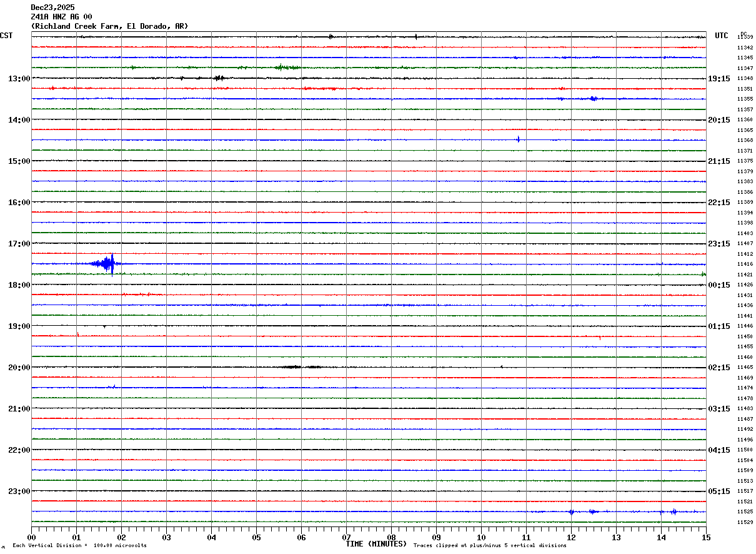Select the 19:00 CST time label
The image size is (756, 554).
pyautogui.click(x=19, y=326)
